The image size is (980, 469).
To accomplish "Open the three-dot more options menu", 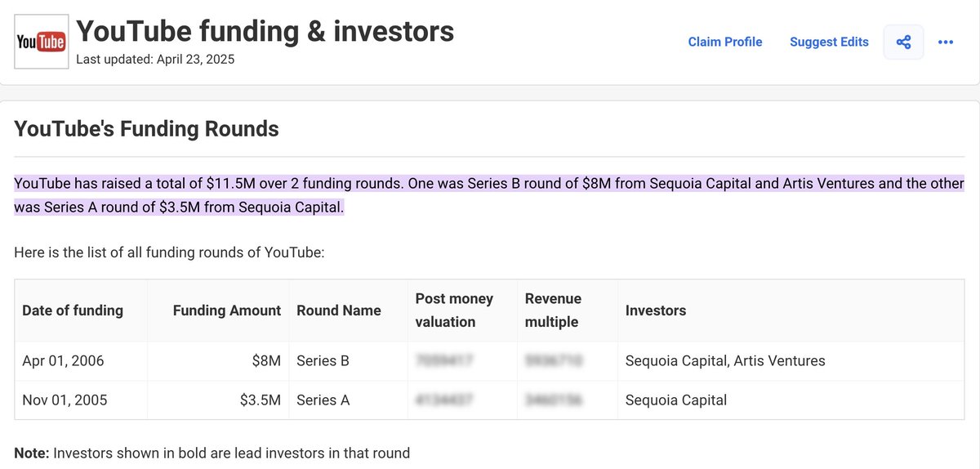I will pos(946,42).
